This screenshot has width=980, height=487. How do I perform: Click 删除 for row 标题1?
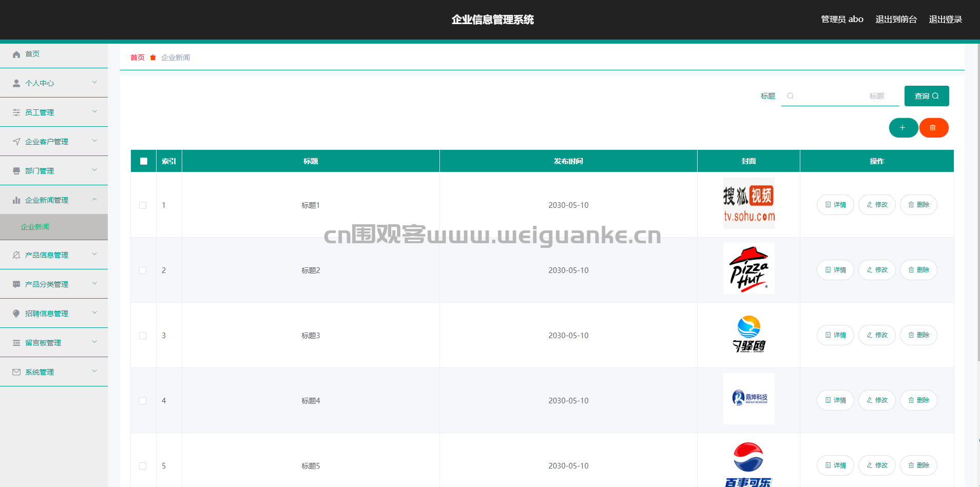click(x=918, y=205)
